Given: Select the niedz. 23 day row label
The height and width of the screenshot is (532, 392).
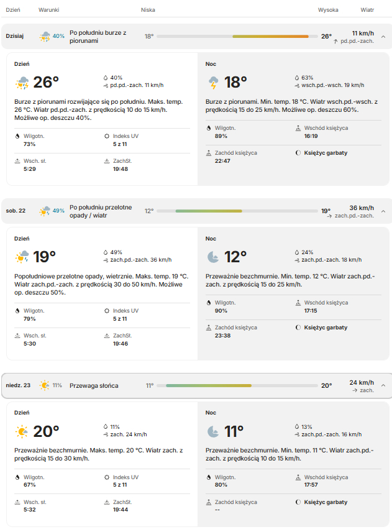Looking at the screenshot, I should (18, 385).
